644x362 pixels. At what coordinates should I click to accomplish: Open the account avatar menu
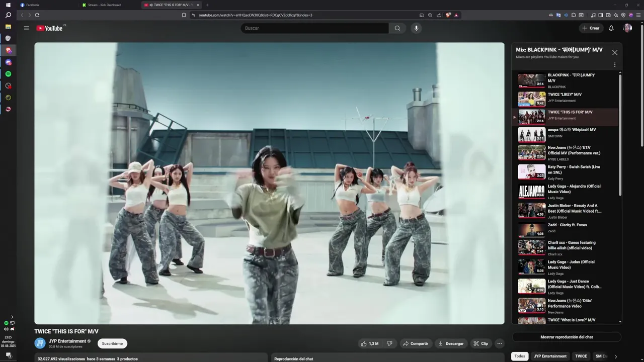627,28
